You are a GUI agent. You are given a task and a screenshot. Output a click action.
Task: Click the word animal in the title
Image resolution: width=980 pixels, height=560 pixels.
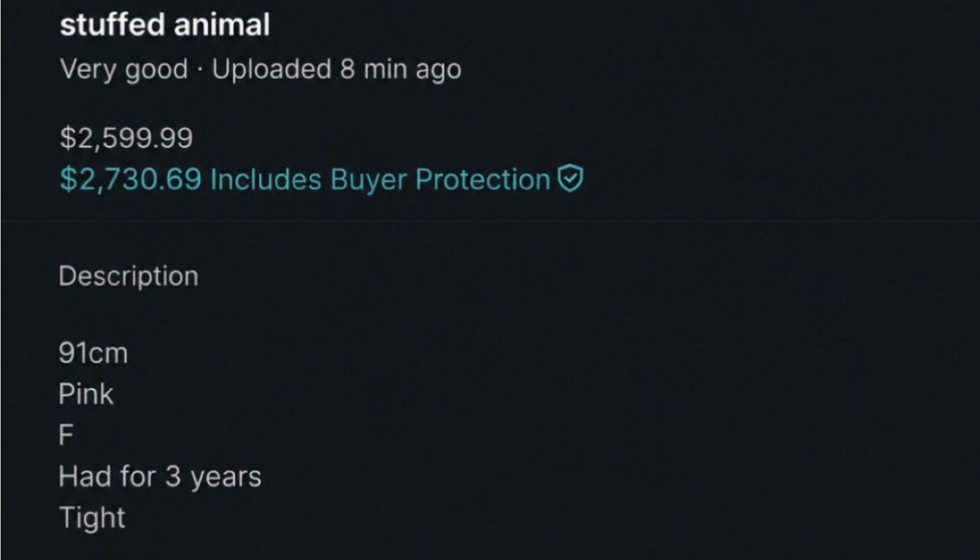pos(222,25)
